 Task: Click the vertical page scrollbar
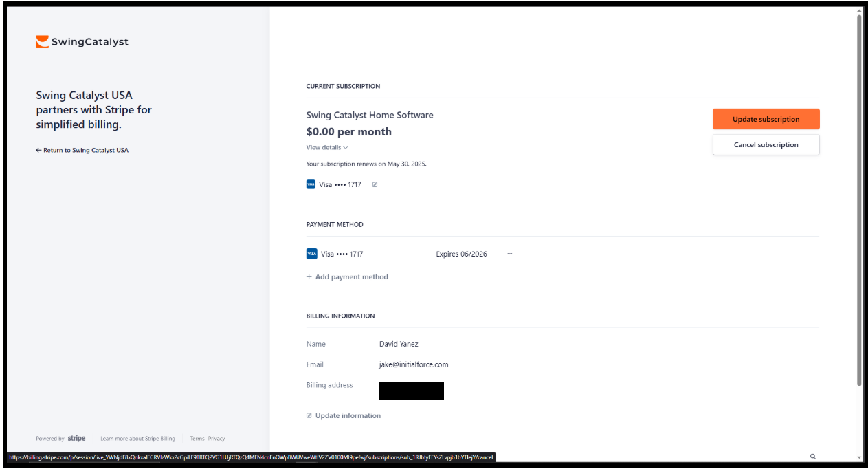pos(859,199)
